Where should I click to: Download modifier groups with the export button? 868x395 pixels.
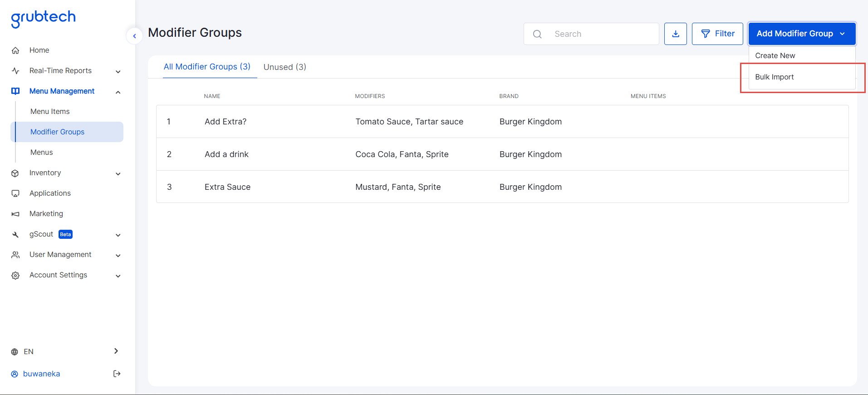click(x=676, y=34)
